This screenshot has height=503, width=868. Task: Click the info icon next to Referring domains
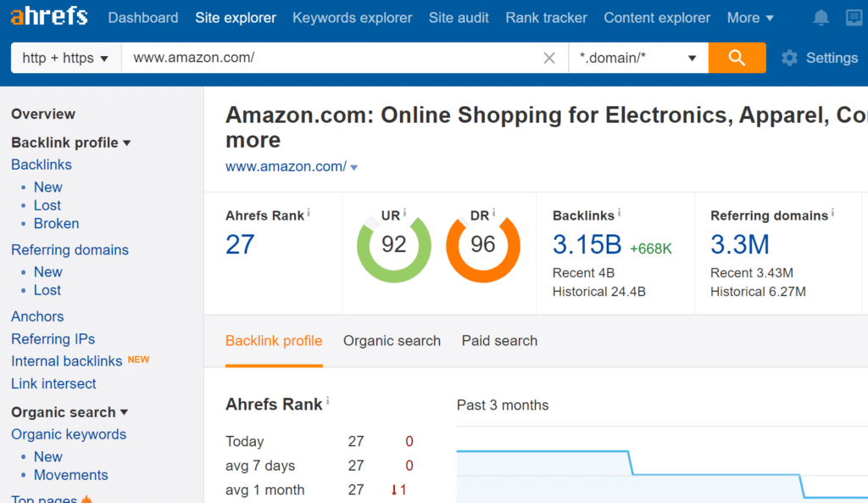point(833,214)
